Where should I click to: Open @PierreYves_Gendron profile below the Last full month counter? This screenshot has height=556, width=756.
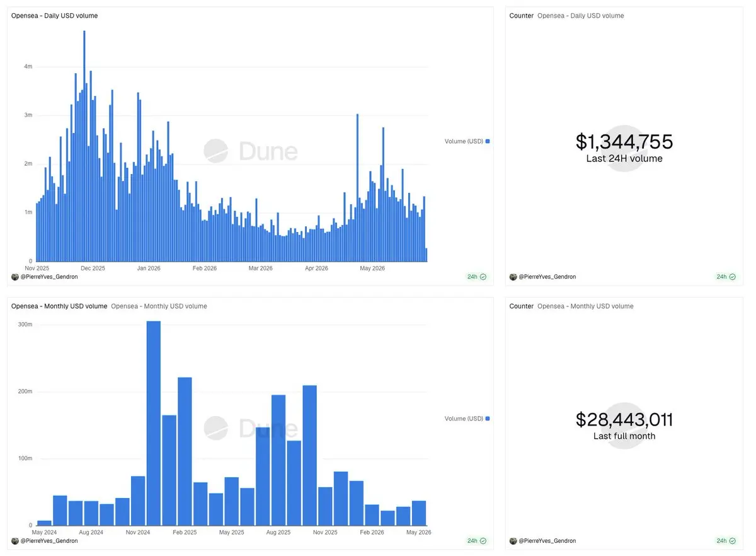pyautogui.click(x=547, y=541)
